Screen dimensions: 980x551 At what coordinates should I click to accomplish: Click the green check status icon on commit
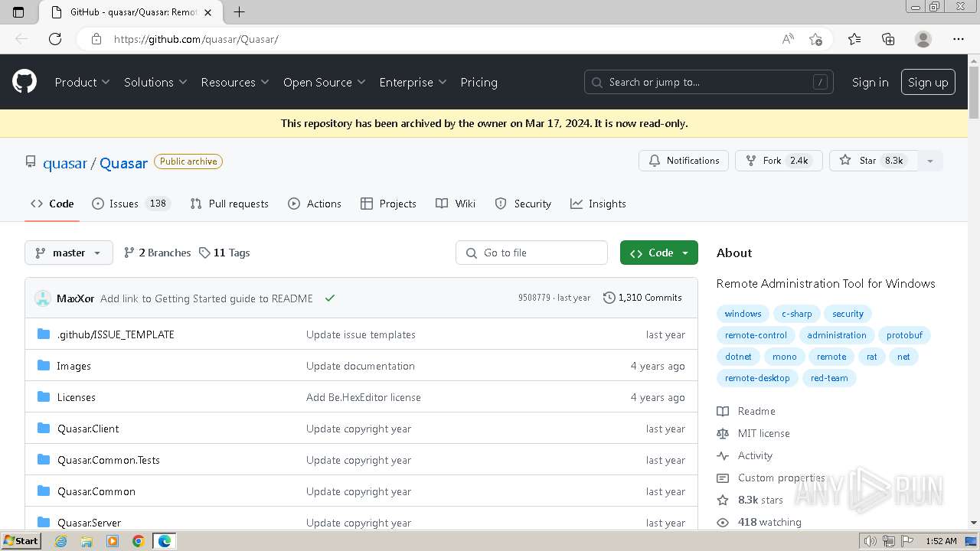coord(330,298)
